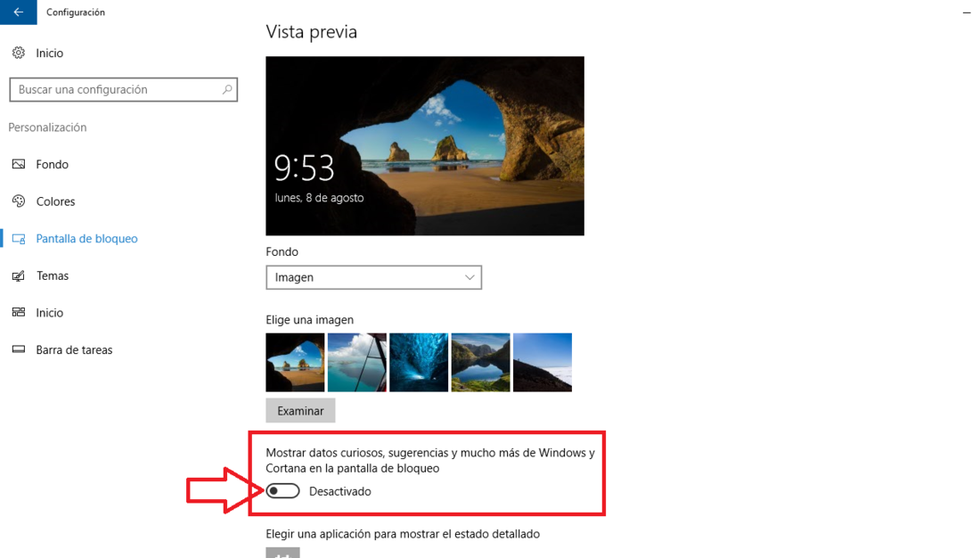Click the Temas brush icon
The image size is (980, 558).
click(x=19, y=275)
